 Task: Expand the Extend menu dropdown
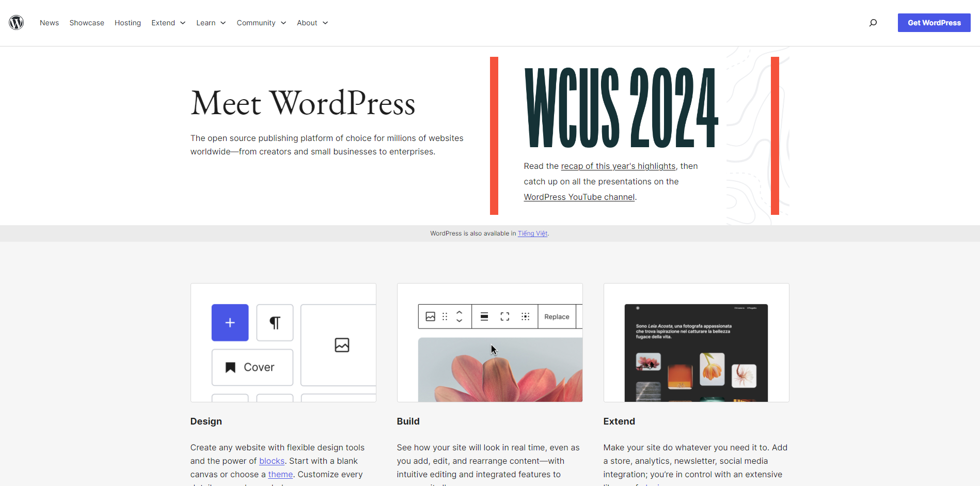(x=168, y=23)
